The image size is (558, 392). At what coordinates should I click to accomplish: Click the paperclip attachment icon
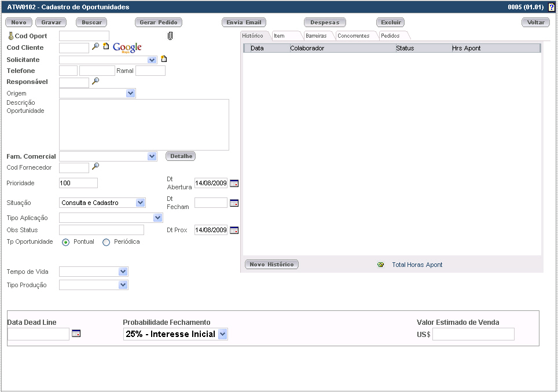point(170,36)
